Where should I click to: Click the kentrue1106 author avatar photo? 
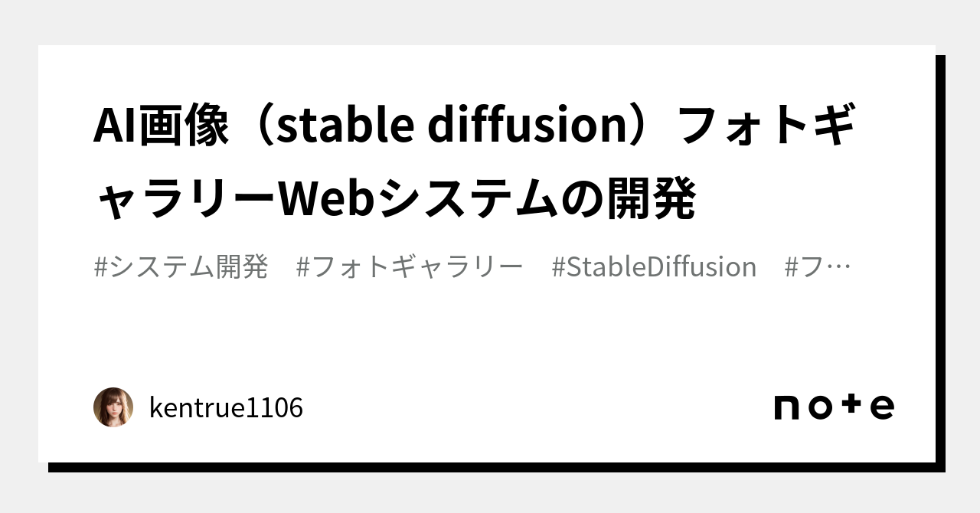coord(113,407)
